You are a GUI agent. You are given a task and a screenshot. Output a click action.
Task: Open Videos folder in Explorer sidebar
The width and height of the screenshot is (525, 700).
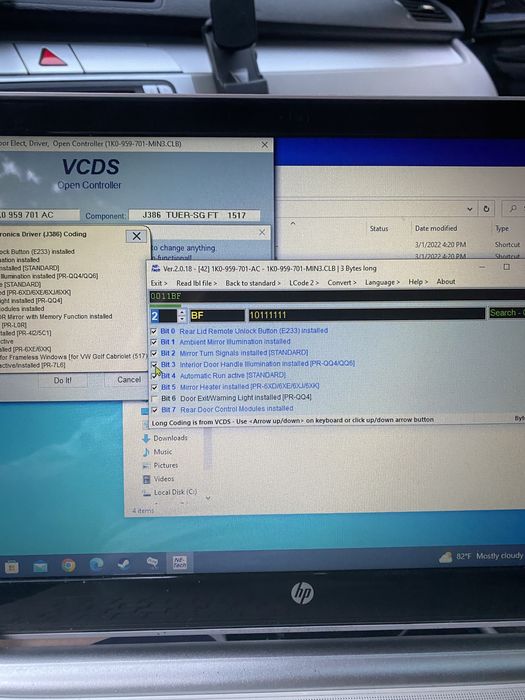(158, 479)
